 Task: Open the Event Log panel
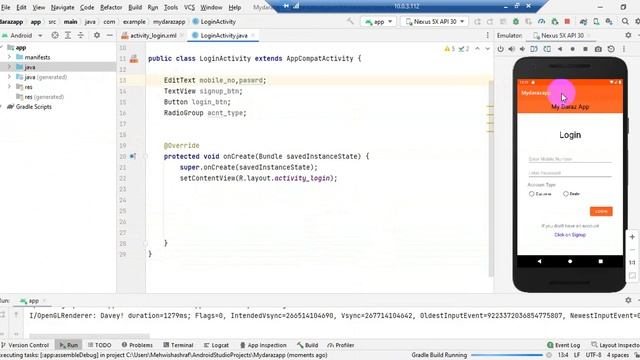(564, 345)
